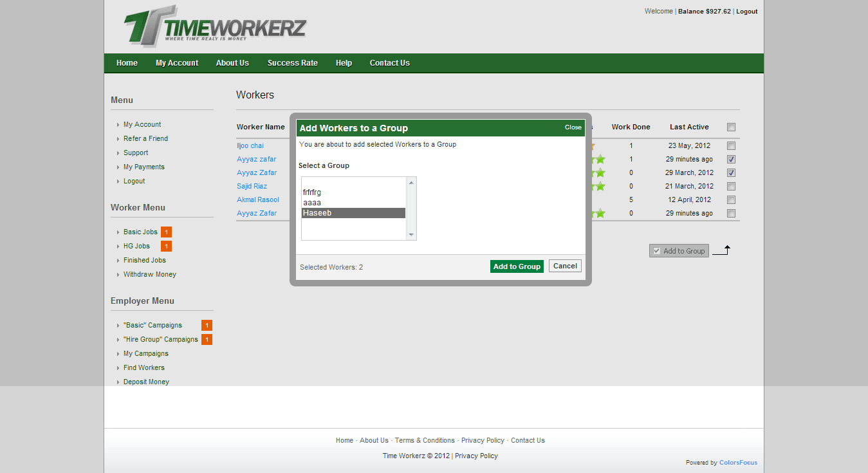Viewport: 868px width, 473px height.
Task: Click footer Terms & Conditions link
Action: (x=425, y=441)
